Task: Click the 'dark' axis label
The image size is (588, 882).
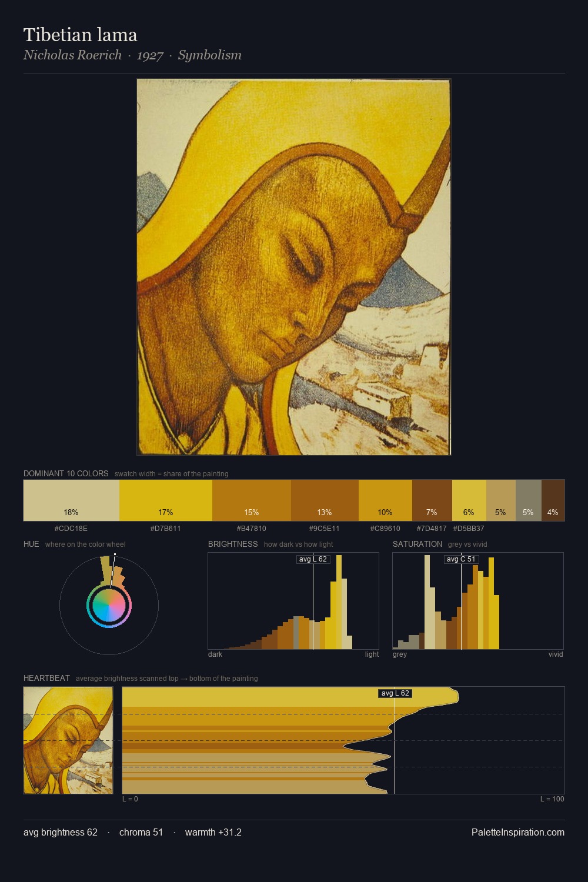Action: pyautogui.click(x=215, y=654)
